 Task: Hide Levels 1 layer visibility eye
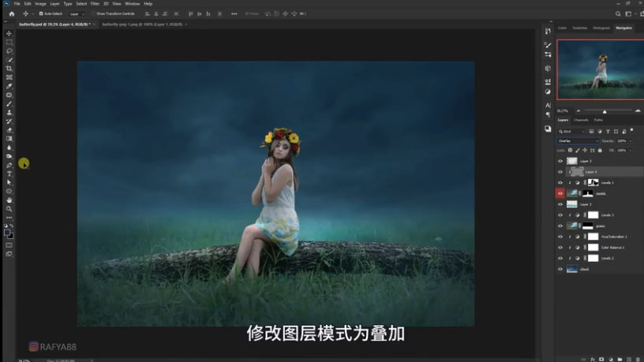[560, 183]
